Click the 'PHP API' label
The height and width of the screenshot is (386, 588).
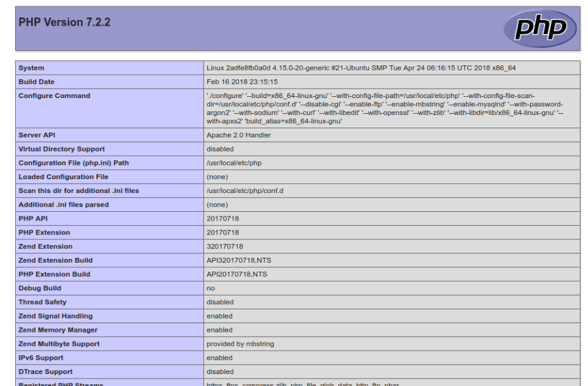click(x=33, y=219)
